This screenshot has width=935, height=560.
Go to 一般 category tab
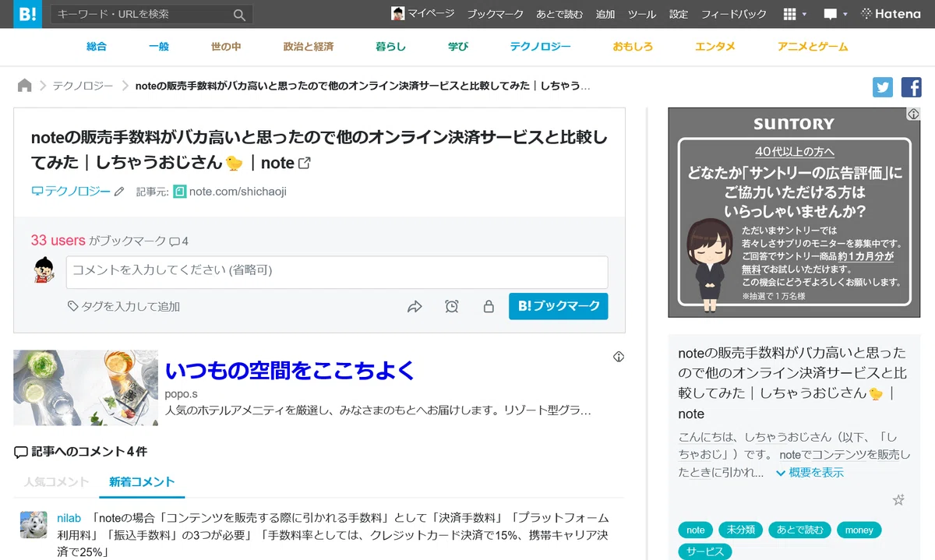[159, 47]
